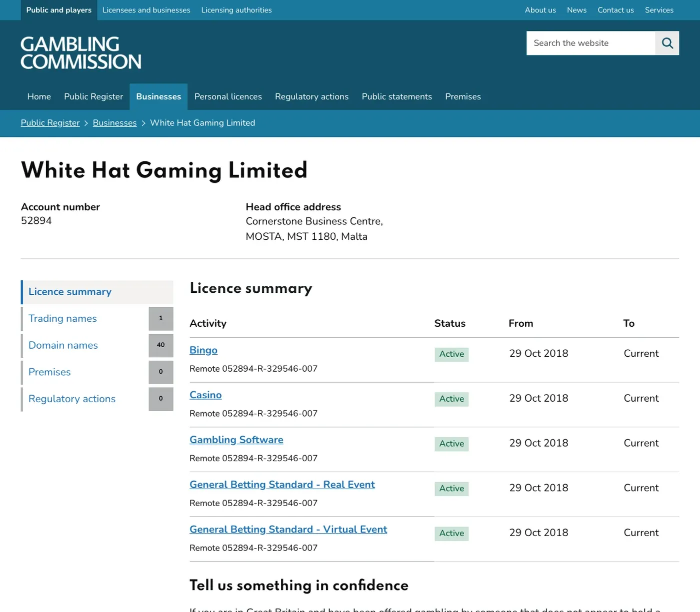Image resolution: width=700 pixels, height=612 pixels.
Task: Click the search magnifier icon button
Action: (x=667, y=43)
